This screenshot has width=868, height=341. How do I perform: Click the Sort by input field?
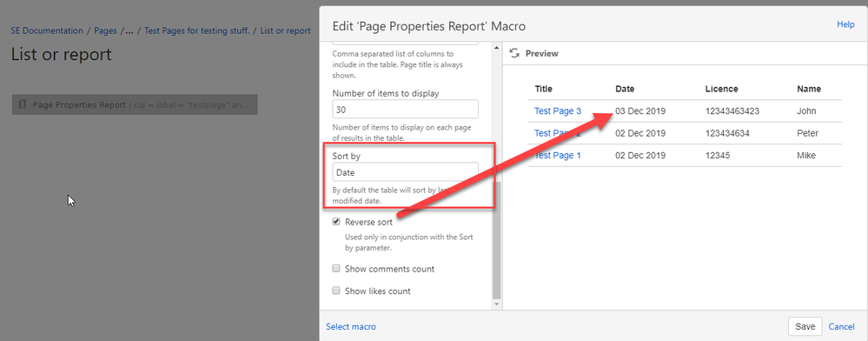coord(405,172)
